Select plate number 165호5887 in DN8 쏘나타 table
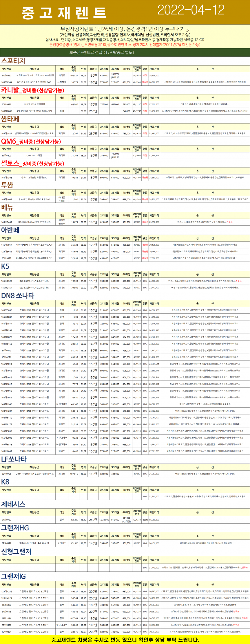Screen dimensions: 250x644 click(x=6, y=317)
